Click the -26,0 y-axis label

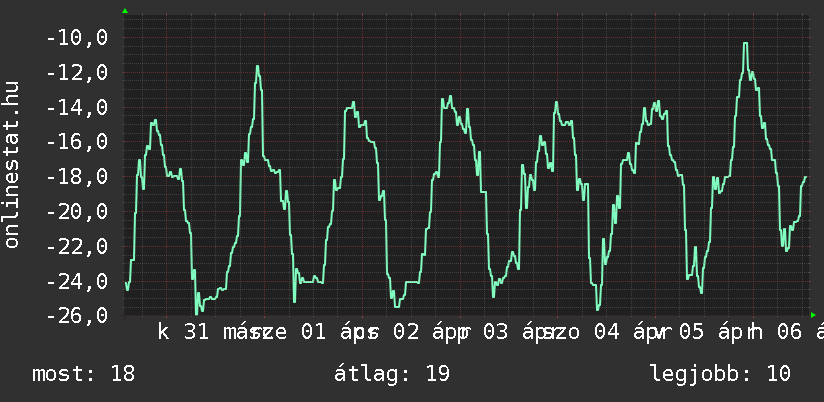(x=77, y=316)
